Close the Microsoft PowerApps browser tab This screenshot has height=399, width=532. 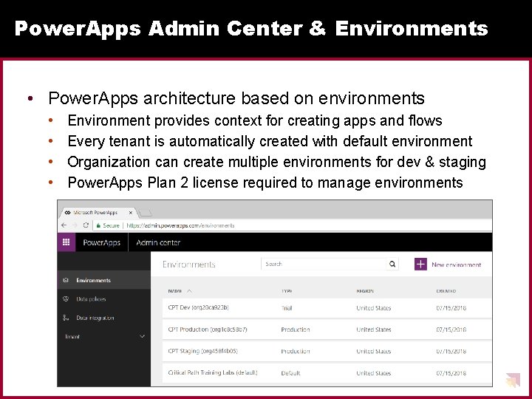tap(131, 213)
